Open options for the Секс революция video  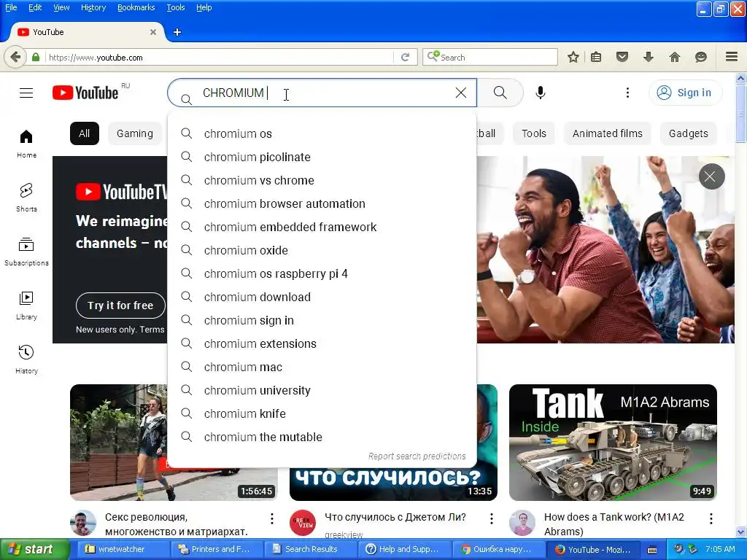coord(271,518)
